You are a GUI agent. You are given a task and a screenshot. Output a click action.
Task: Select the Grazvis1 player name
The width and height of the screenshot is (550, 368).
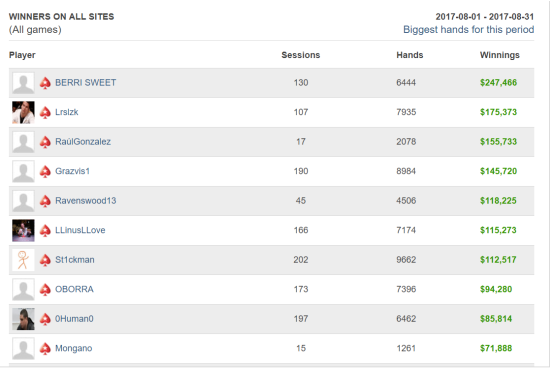click(72, 171)
